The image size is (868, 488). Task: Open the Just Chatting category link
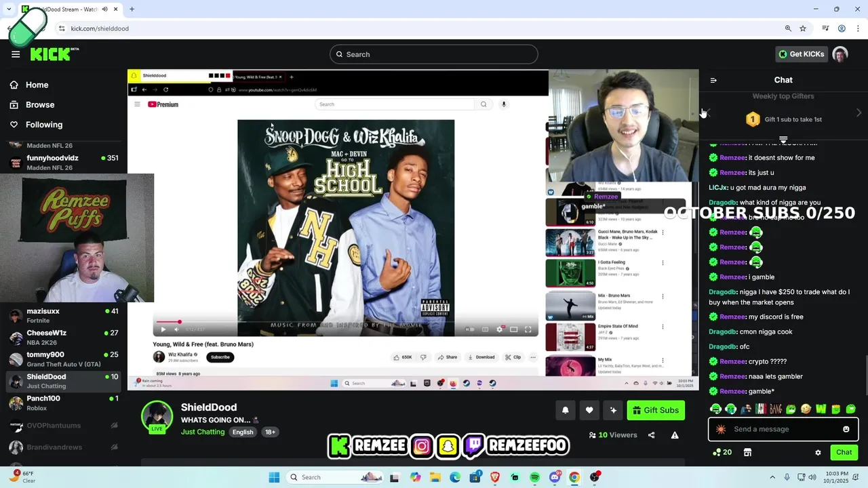coord(203,432)
